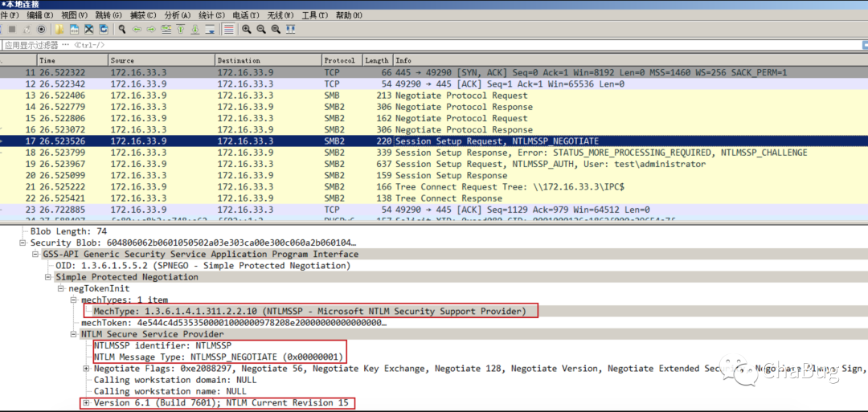The height and width of the screenshot is (412, 868).
Task: Select the Blob Length: 74 line
Action: click(68, 231)
